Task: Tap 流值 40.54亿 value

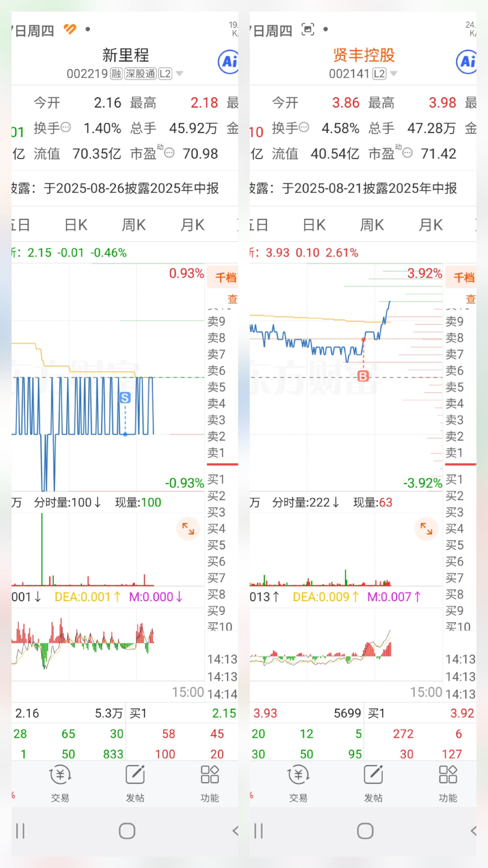Action: point(335,154)
